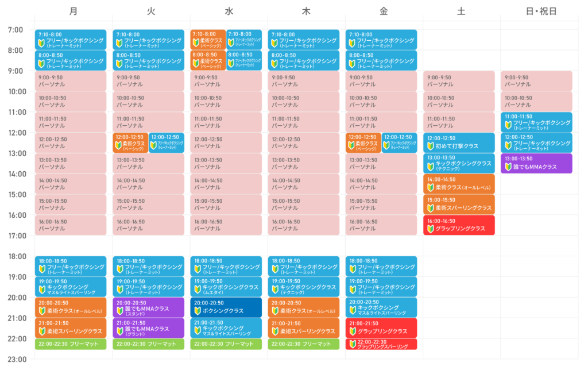Image resolution: width=588 pixels, height=370 pixels.
Task: Click beginner icon on Saturday 初めて打撃クラス
Action: click(430, 146)
